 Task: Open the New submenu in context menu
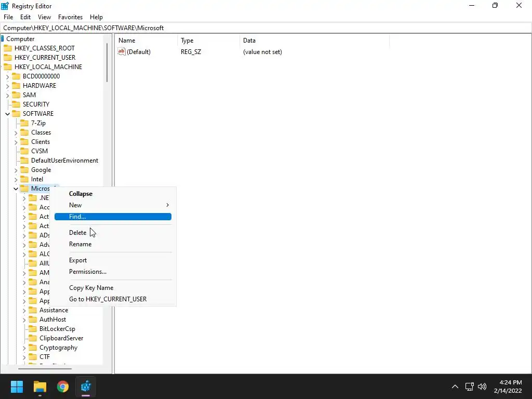click(113, 205)
